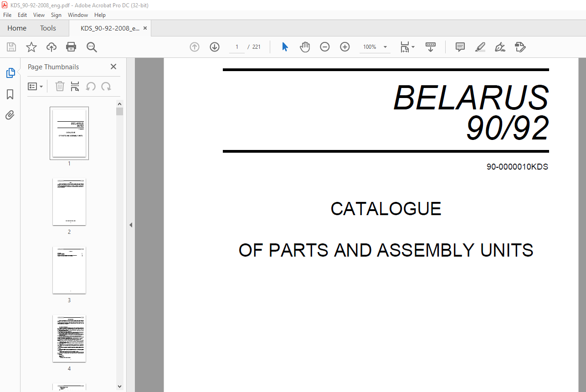Image resolution: width=586 pixels, height=392 pixels.
Task: Click the thumbnails scrollbar up arrow
Action: [x=120, y=103]
